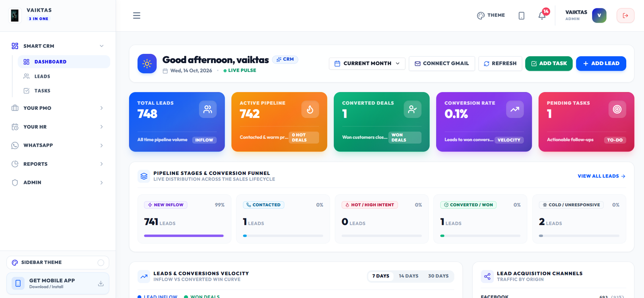Click the Total Leads people icon
This screenshot has height=298, width=644.
208,109
